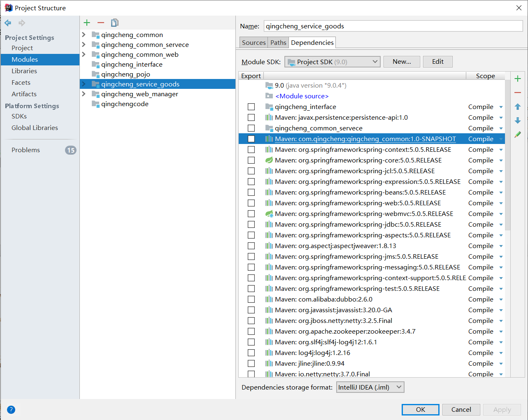Click the folder icon of qingcheng_pojo module
The width and height of the screenshot is (528, 420).
point(95,74)
